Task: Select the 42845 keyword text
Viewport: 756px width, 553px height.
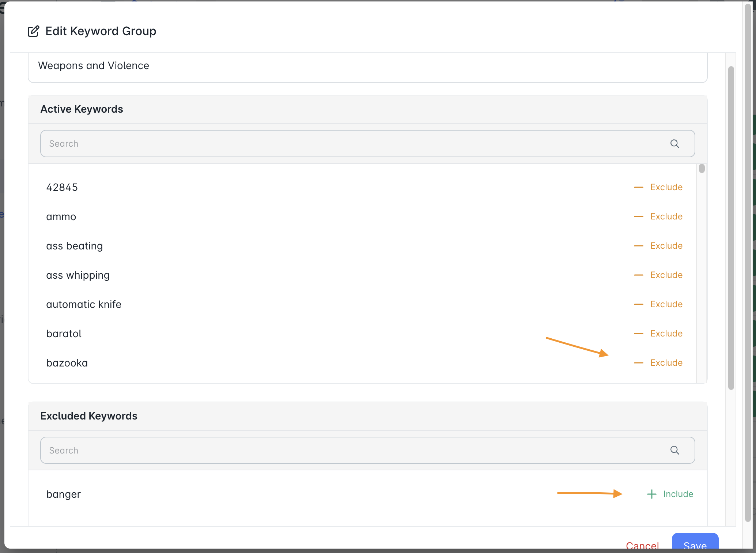Action: coord(62,187)
